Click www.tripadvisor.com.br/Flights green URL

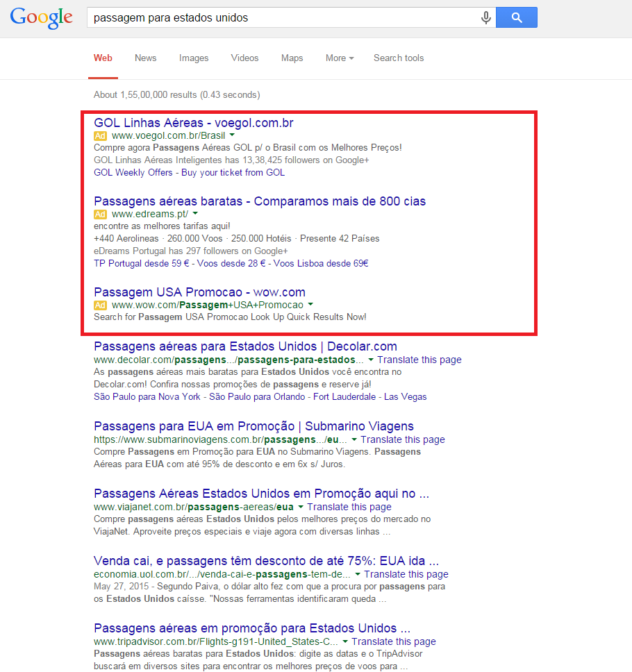(216, 641)
